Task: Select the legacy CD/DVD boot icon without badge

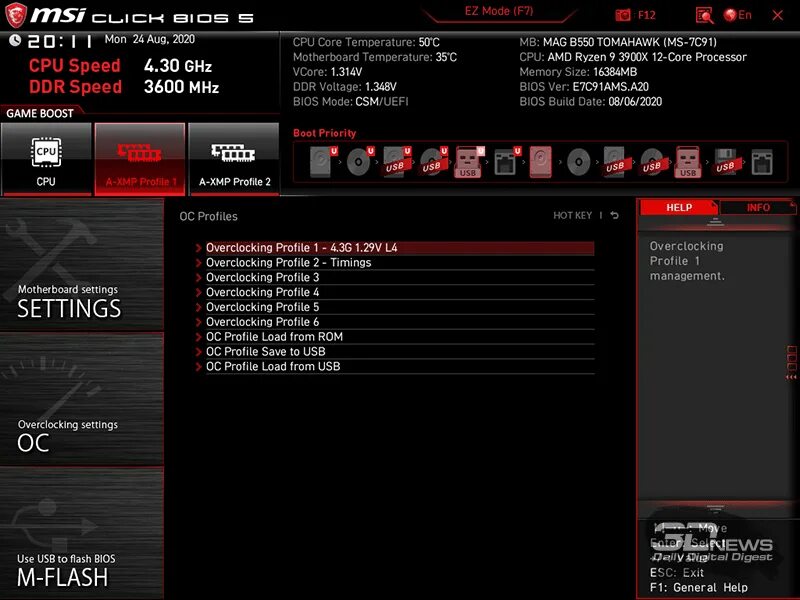Action: pyautogui.click(x=579, y=162)
